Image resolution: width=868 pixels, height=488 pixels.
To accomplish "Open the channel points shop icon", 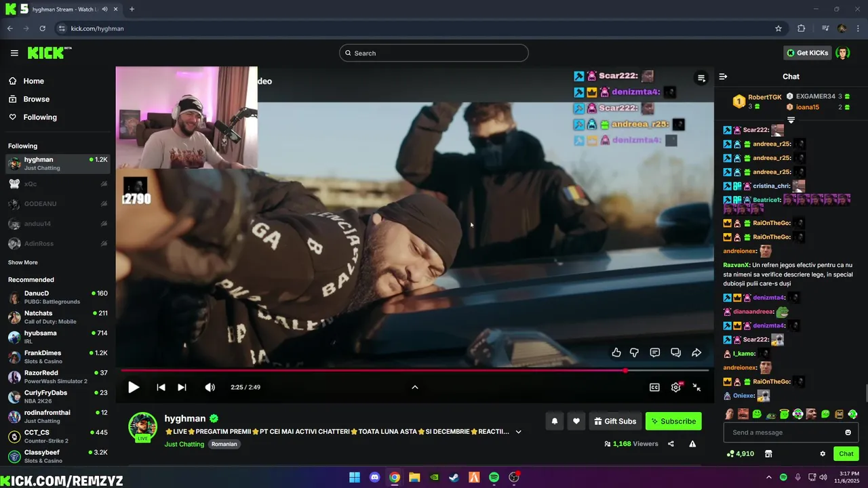I will (x=768, y=453).
